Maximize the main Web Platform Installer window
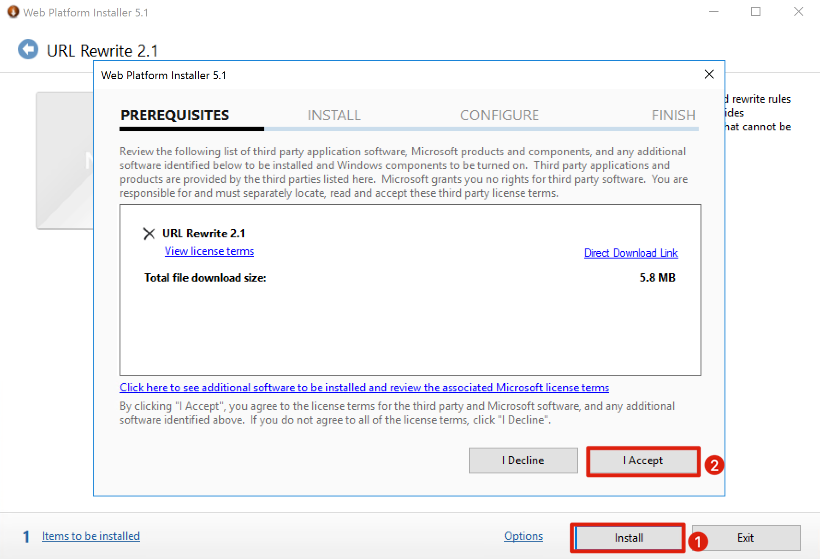The height and width of the screenshot is (559, 820). click(x=756, y=12)
